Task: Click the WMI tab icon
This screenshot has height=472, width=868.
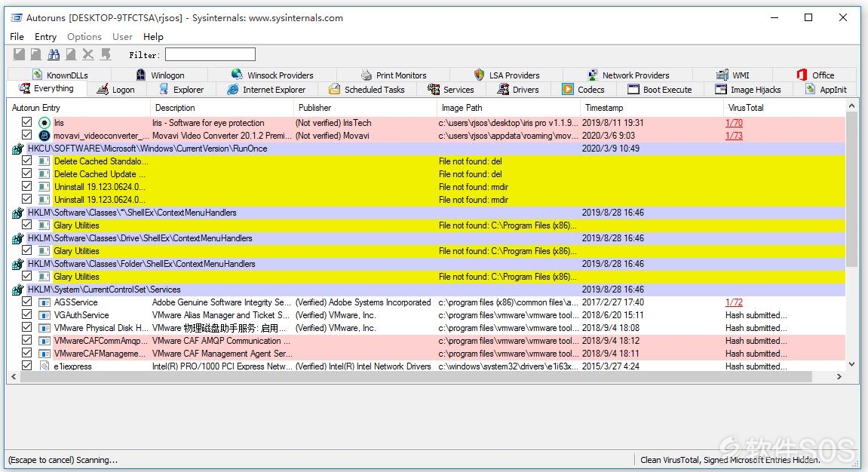Action: (x=722, y=75)
